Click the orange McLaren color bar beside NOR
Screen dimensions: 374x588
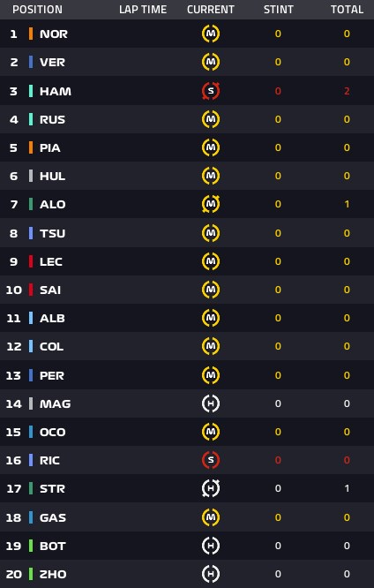pos(31,34)
